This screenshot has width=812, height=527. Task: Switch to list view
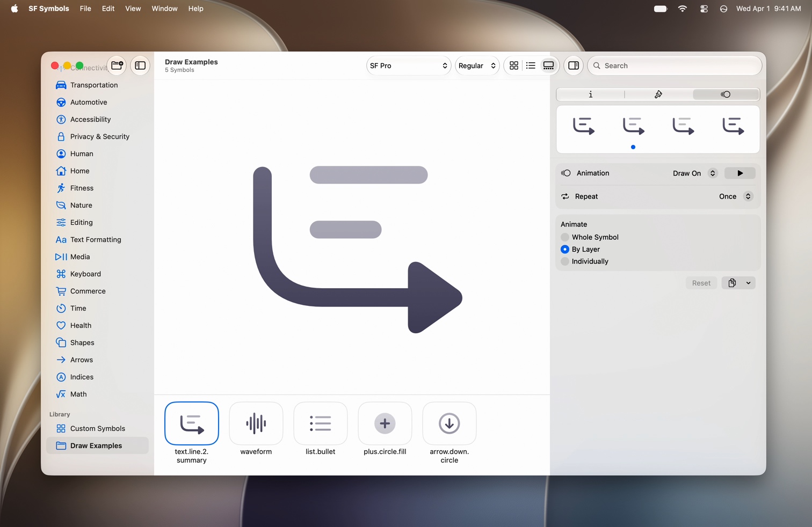[x=531, y=65]
